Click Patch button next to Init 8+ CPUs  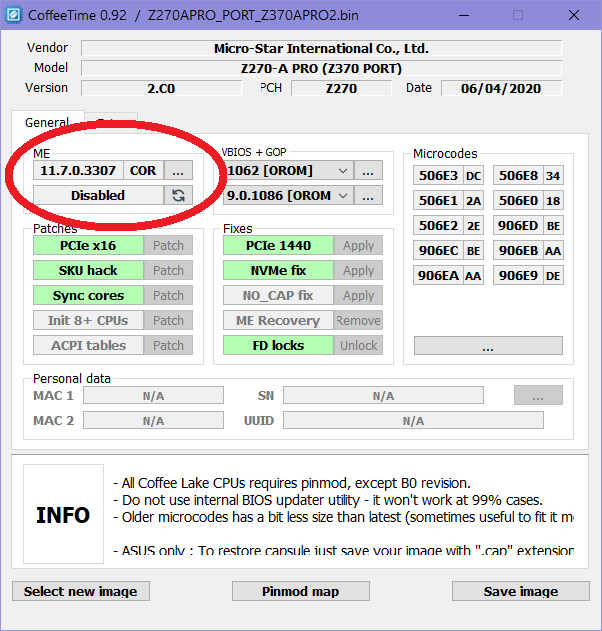168,320
